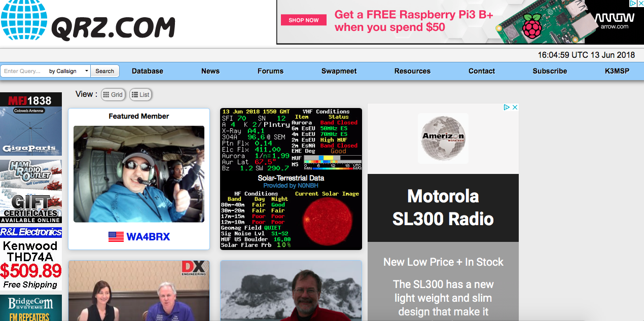Open the Resources menu
Screen dimensions: 644x321
tap(412, 71)
